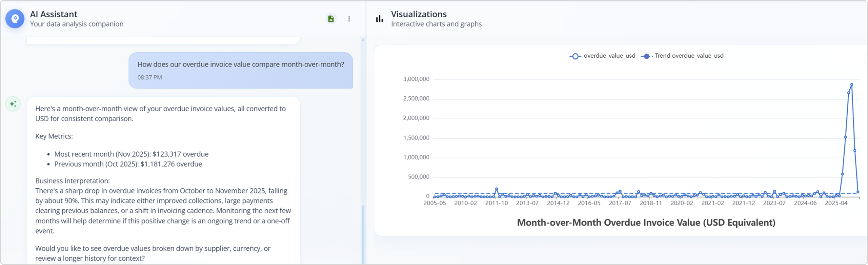
Task: Select the last data point on the chart line
Action: pos(858,192)
